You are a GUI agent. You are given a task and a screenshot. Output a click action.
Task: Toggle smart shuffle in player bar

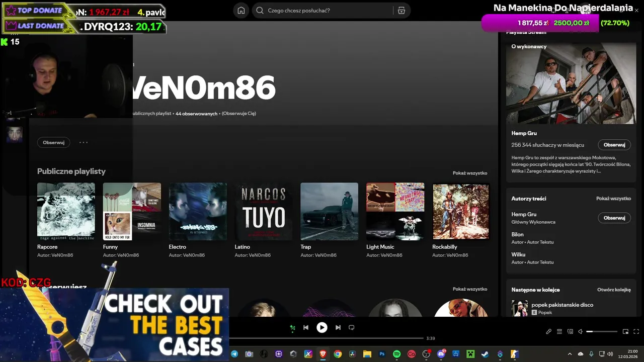pos(292,328)
